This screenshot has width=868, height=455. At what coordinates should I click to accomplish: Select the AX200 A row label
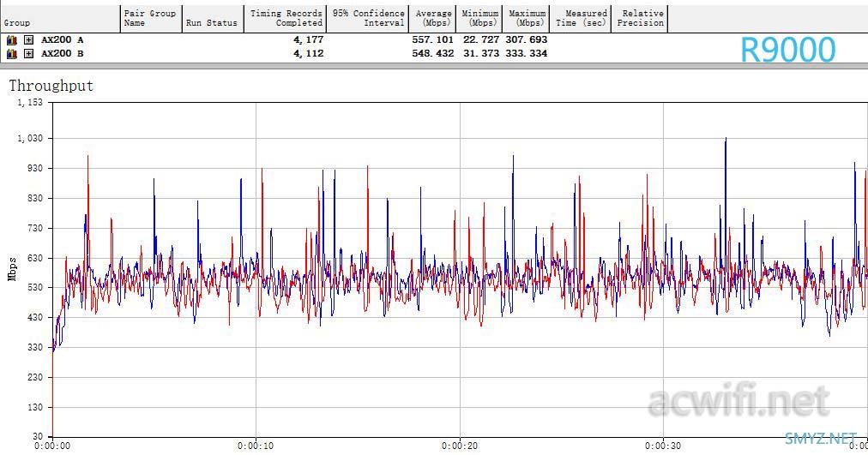pos(62,39)
